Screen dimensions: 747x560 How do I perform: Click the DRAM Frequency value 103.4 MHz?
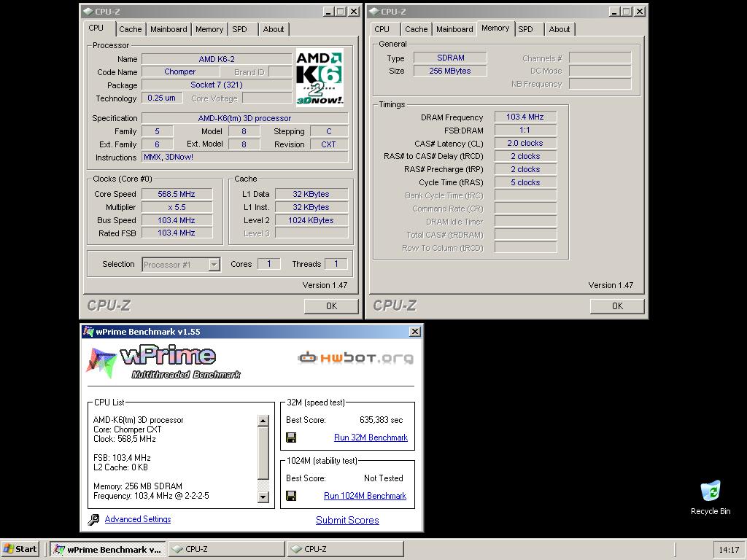click(525, 117)
